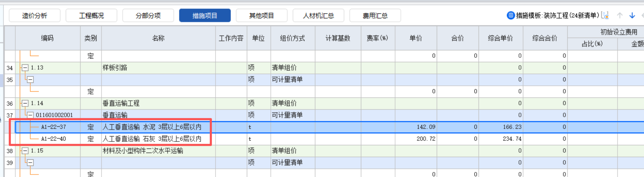644x177 pixels.
Task: Click the blue move-down arrow icon
Action: [632, 16]
